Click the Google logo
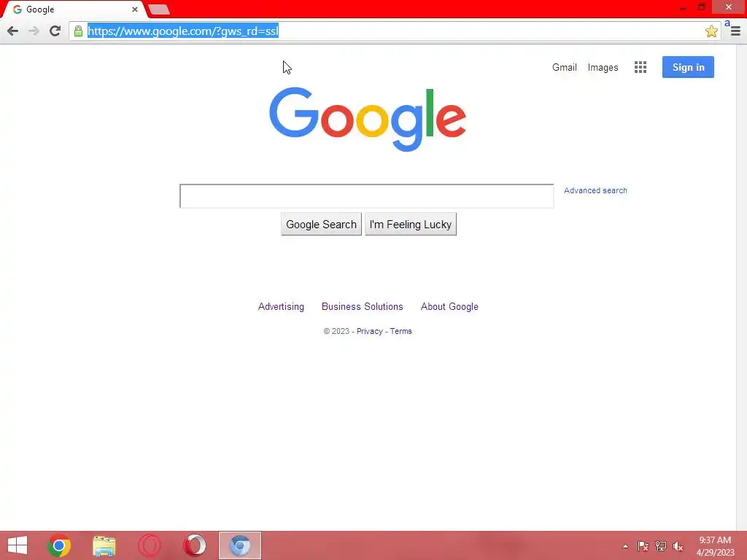This screenshot has width=747, height=560. (x=368, y=119)
